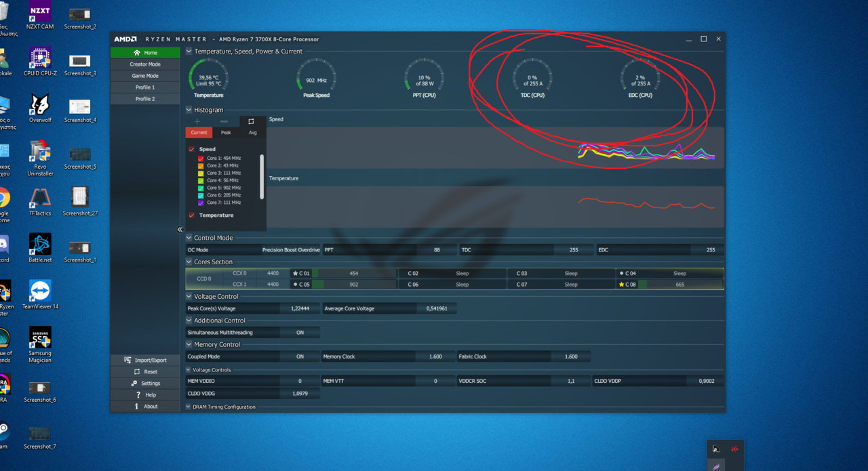Collapse Temperature, Speed, Power & Current section
This screenshot has height=471, width=868.
(x=189, y=52)
